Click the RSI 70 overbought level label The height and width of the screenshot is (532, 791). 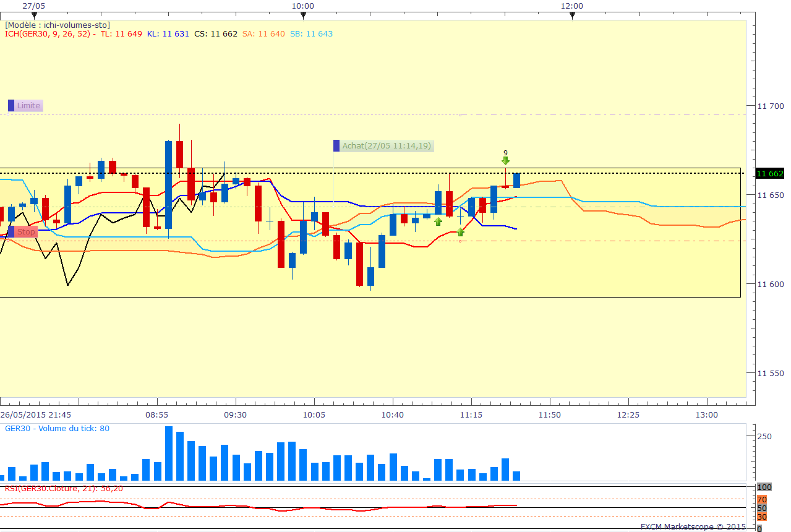click(x=762, y=499)
